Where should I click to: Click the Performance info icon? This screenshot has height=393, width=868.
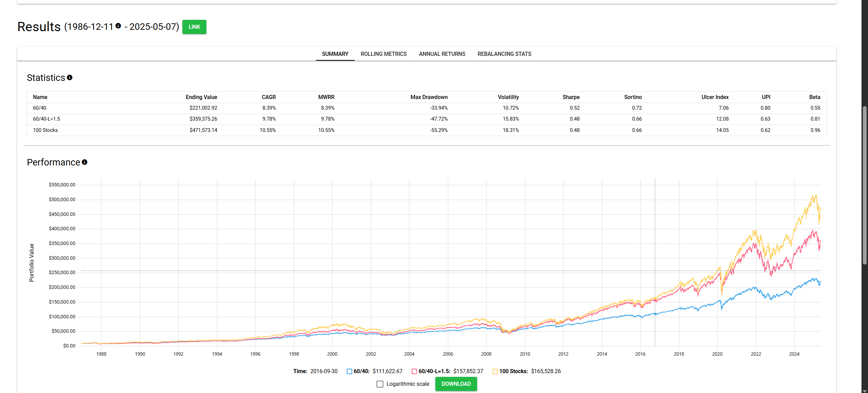coord(85,162)
